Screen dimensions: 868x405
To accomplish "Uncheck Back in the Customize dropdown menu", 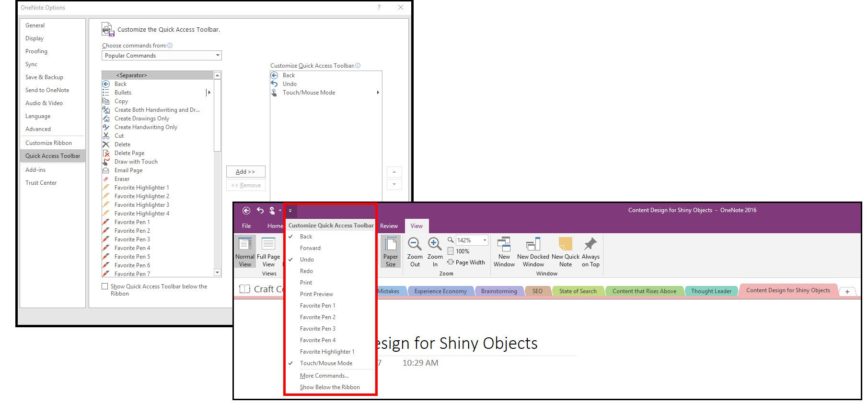I will tap(330, 237).
